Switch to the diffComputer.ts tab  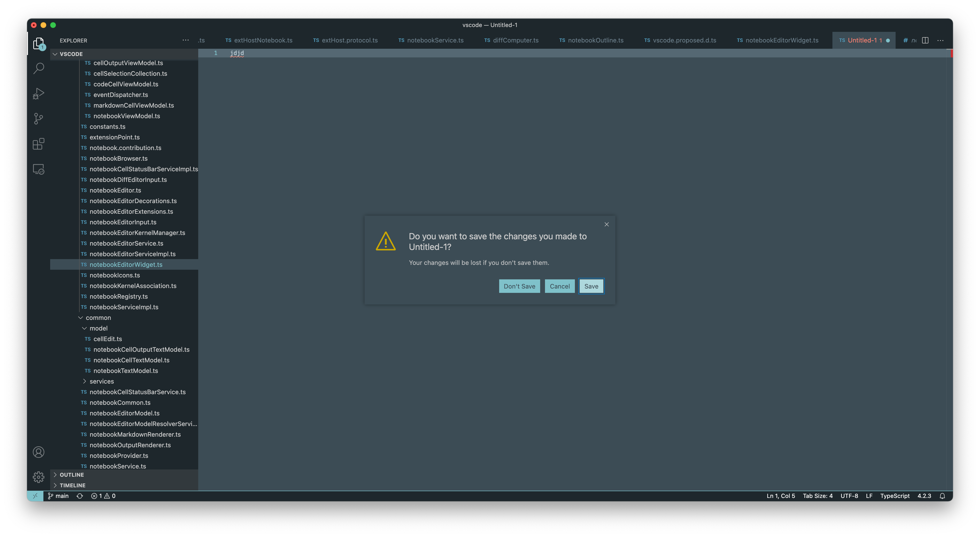click(x=515, y=40)
